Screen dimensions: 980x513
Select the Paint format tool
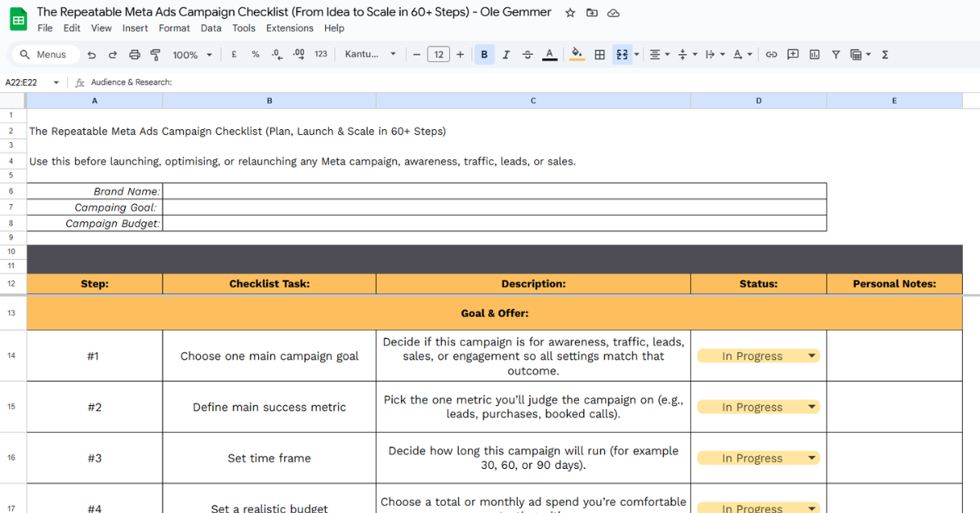(155, 55)
